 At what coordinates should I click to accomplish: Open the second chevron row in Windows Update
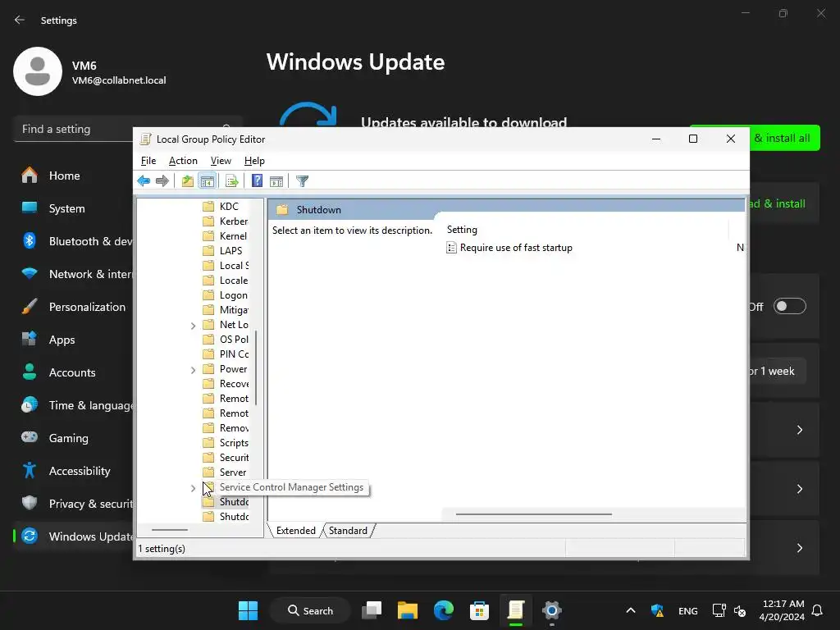click(799, 489)
